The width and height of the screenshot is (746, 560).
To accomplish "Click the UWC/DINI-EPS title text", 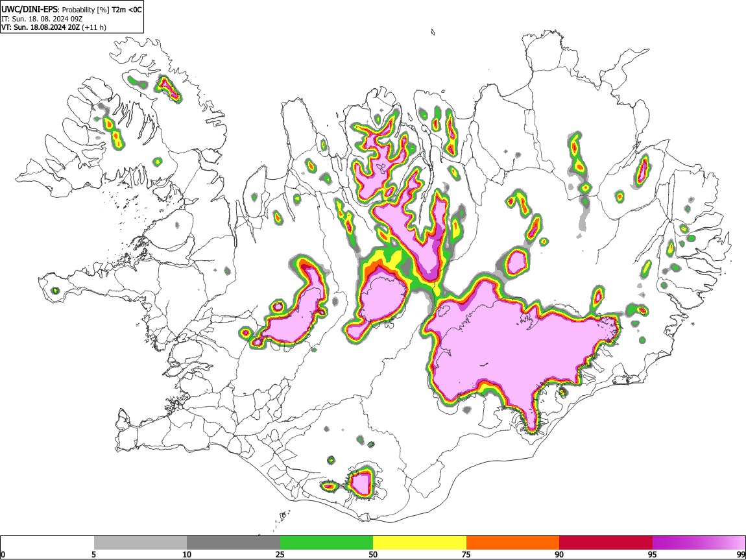I will [x=30, y=9].
